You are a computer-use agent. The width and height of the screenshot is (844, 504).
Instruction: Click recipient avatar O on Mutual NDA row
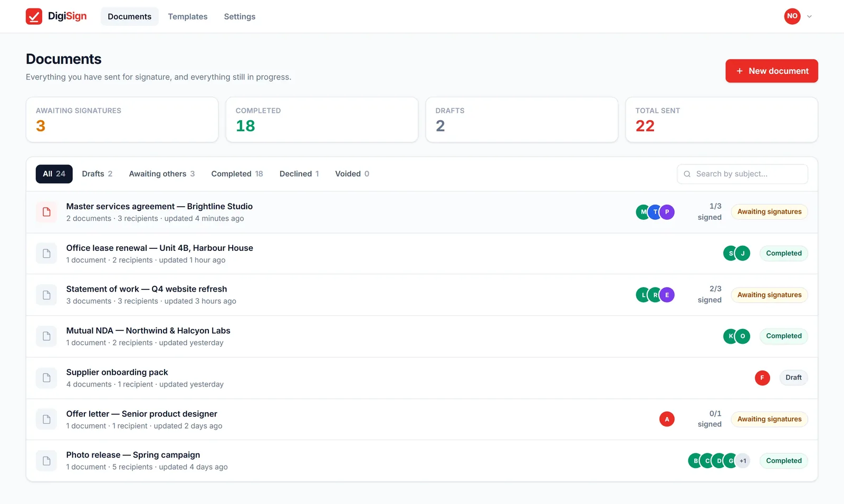click(743, 336)
